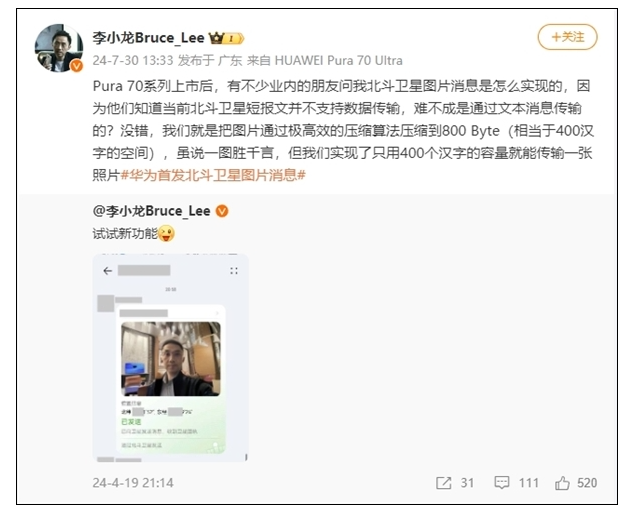
Task: Click the 24-4-19 21:14 repost timestamp
Action: pos(133,483)
